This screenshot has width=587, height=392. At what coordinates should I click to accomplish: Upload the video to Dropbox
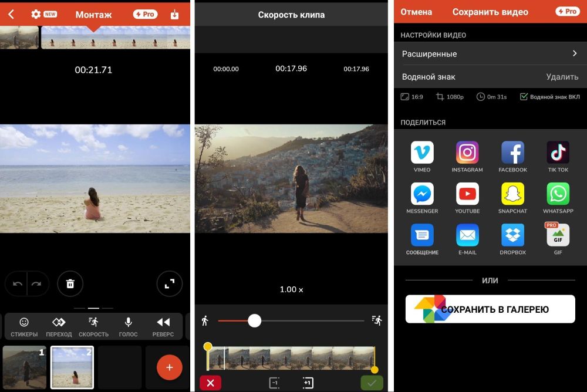(x=512, y=235)
